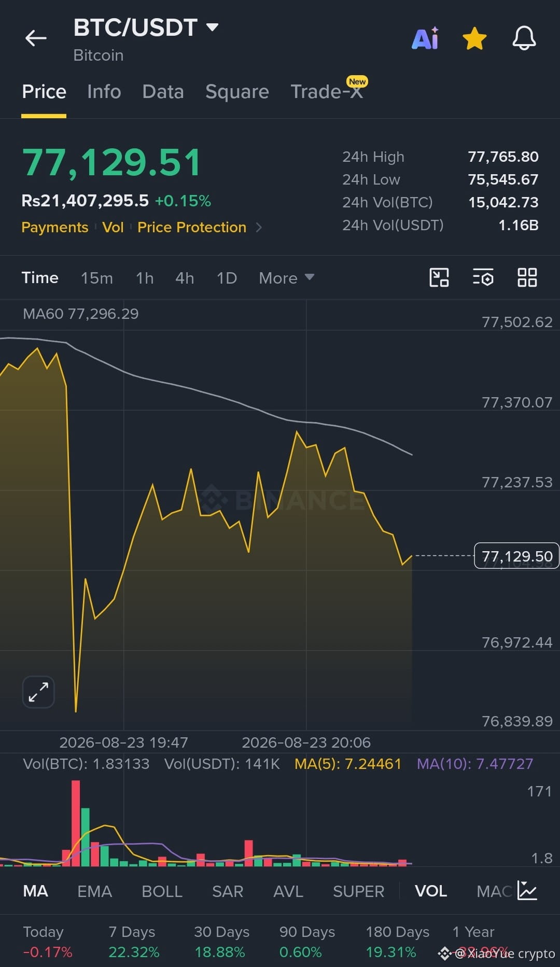The width and height of the screenshot is (560, 967).
Task: Tap the 30 Days 18.88% performance
Action: pos(221,942)
